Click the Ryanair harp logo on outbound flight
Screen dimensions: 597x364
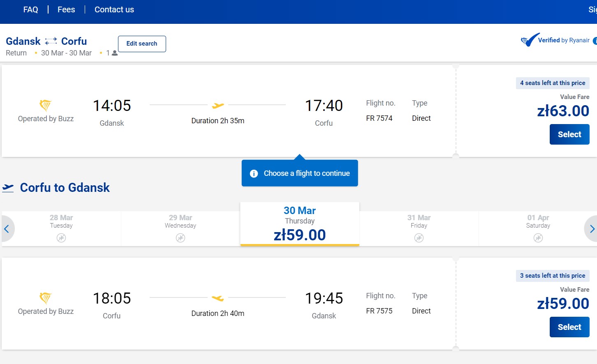pyautogui.click(x=45, y=105)
